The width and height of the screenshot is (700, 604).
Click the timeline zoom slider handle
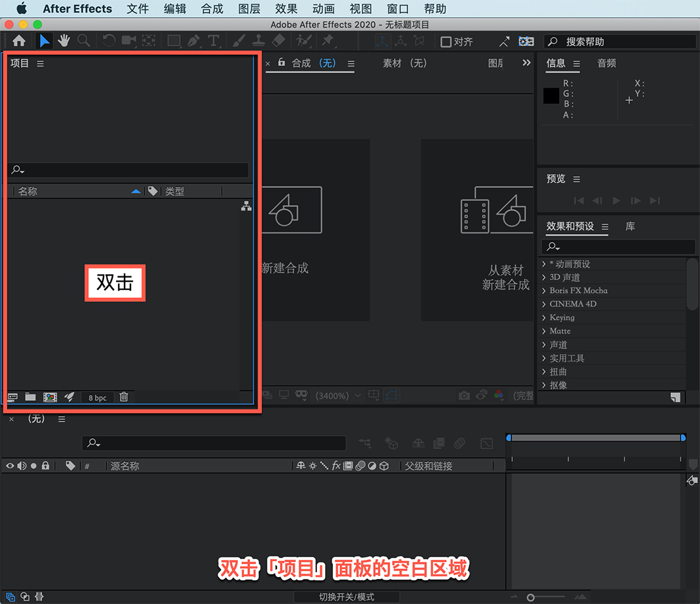tap(531, 597)
